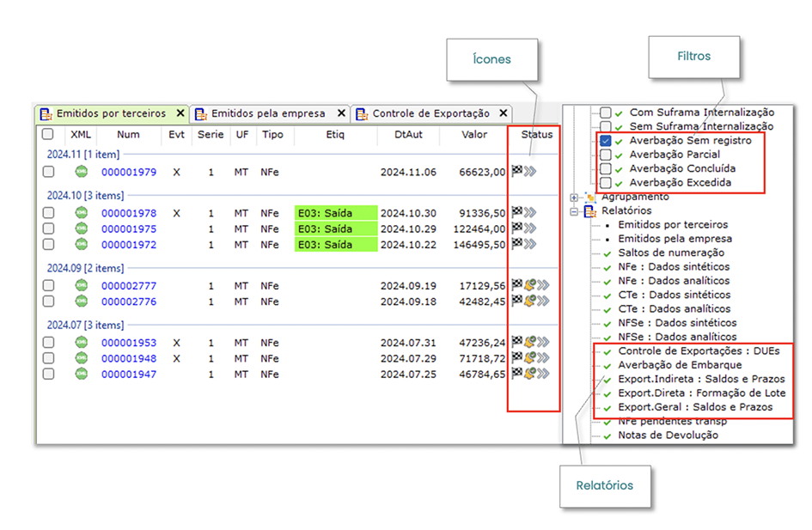Click the Relatórios report icon in the tree

(x=589, y=210)
